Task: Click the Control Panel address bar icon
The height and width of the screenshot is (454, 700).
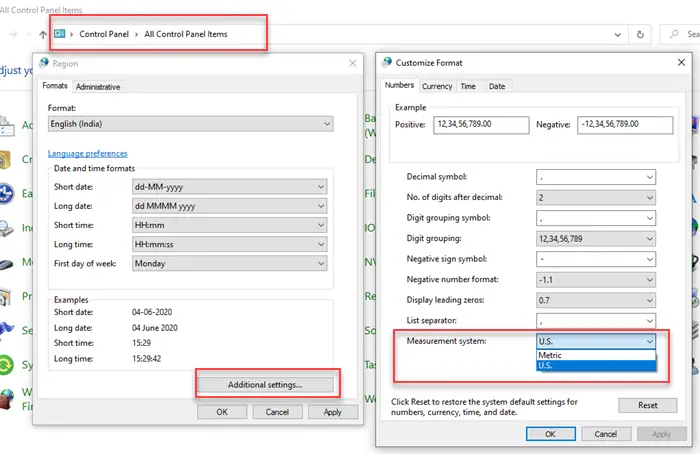Action: pyautogui.click(x=59, y=34)
